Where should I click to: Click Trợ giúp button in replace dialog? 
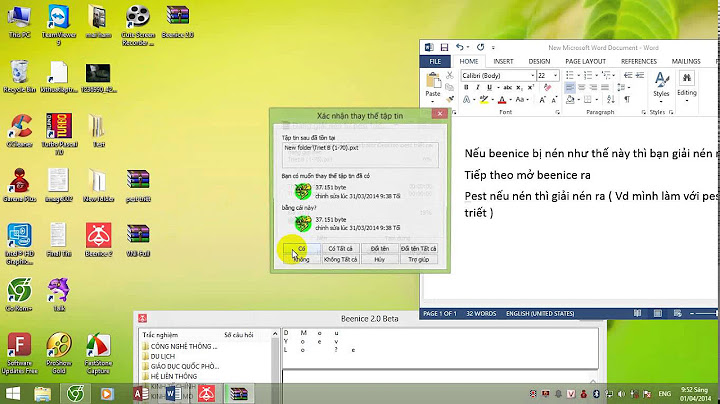(x=418, y=259)
